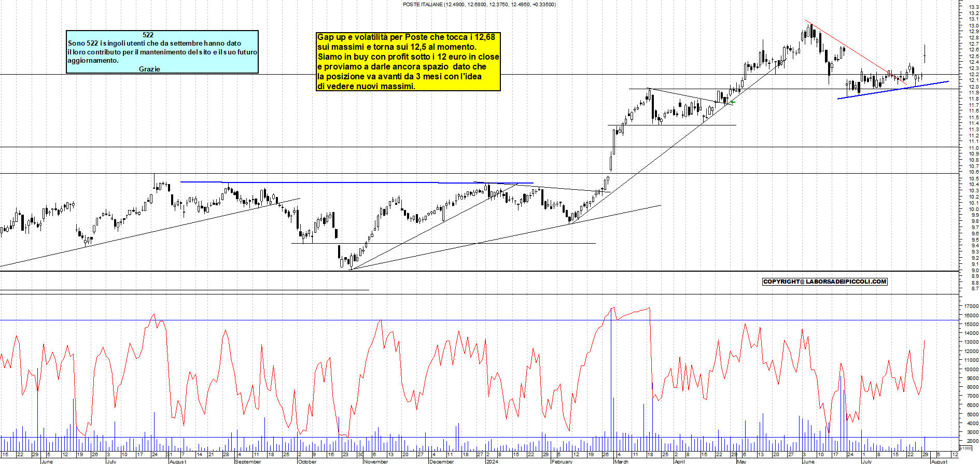Click the line 'Sono 522 i singoli utenti'
Screen dimensions: 980x464
[x=155, y=44]
